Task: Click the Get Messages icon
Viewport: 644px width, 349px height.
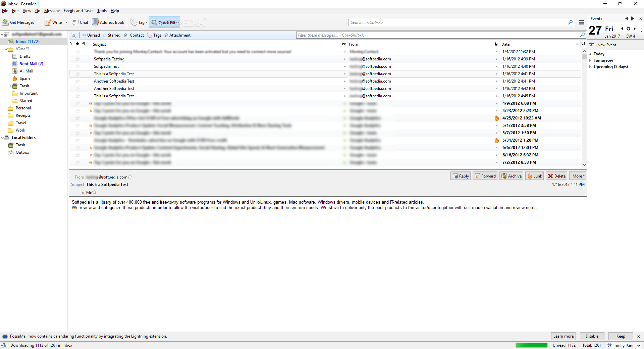Action: (5, 22)
